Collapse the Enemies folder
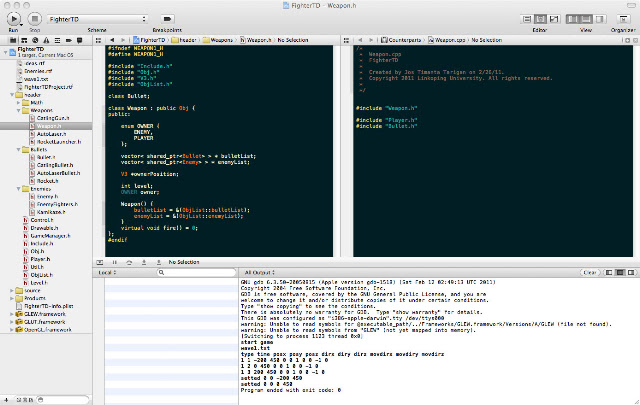 18,189
